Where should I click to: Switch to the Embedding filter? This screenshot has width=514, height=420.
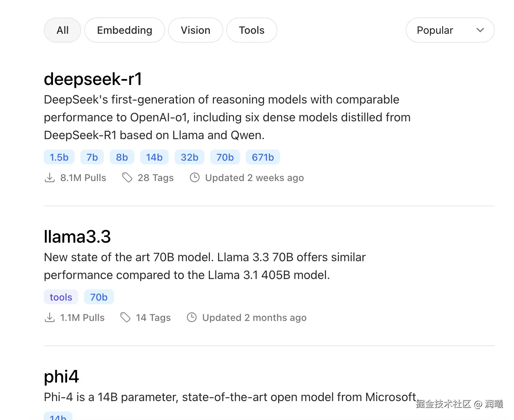pos(125,30)
